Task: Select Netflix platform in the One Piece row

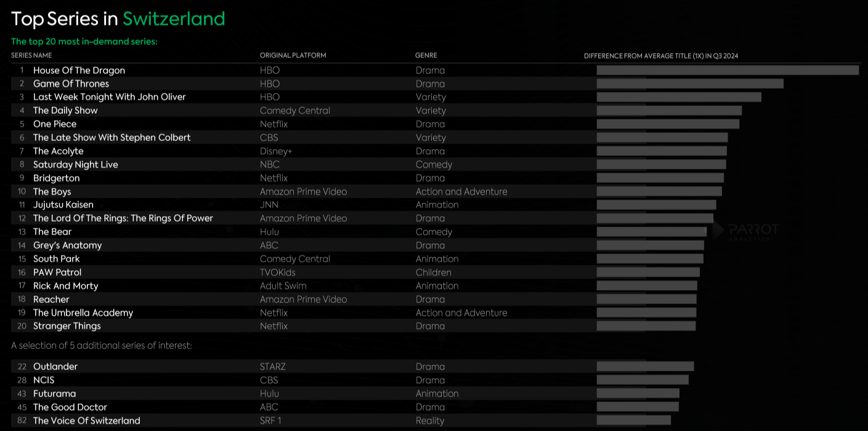Action: (x=274, y=124)
